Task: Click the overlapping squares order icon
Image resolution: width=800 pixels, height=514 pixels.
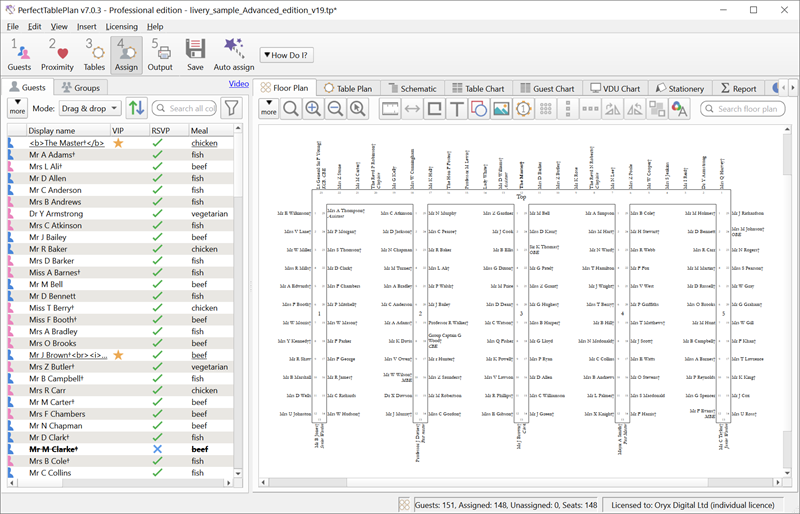Action: (657, 109)
